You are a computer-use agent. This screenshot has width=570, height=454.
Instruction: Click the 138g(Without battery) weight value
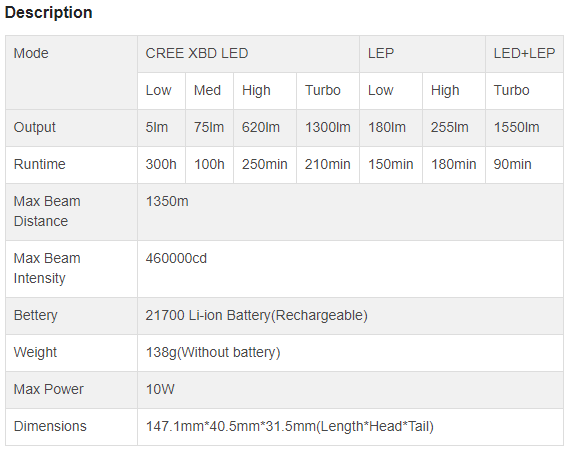[x=213, y=353]
